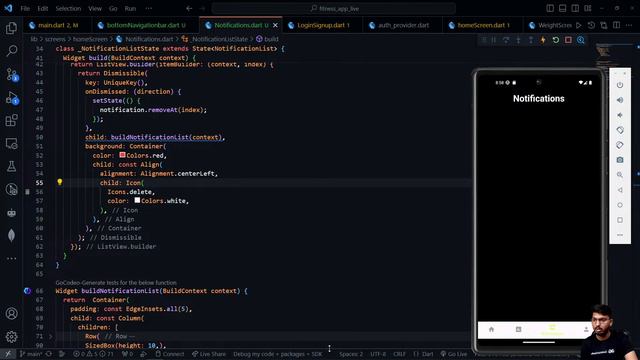The width and height of the screenshot is (640, 360).
Task: Open Run and Debug view
Action: coord(11,98)
